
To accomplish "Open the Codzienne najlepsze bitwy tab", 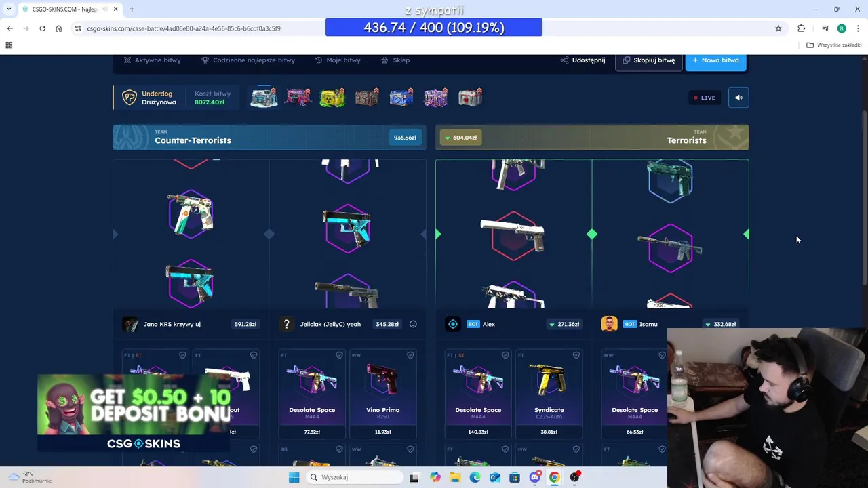I will [248, 60].
